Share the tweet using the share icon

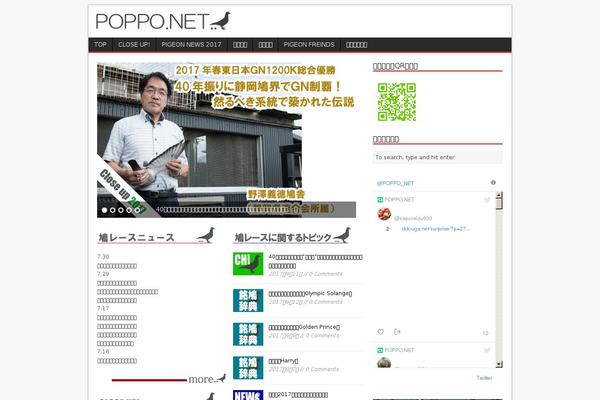tap(397, 332)
